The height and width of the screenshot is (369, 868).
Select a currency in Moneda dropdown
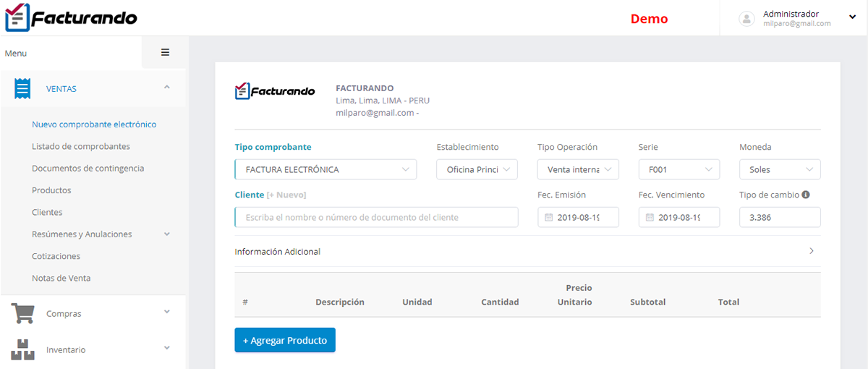coord(780,169)
